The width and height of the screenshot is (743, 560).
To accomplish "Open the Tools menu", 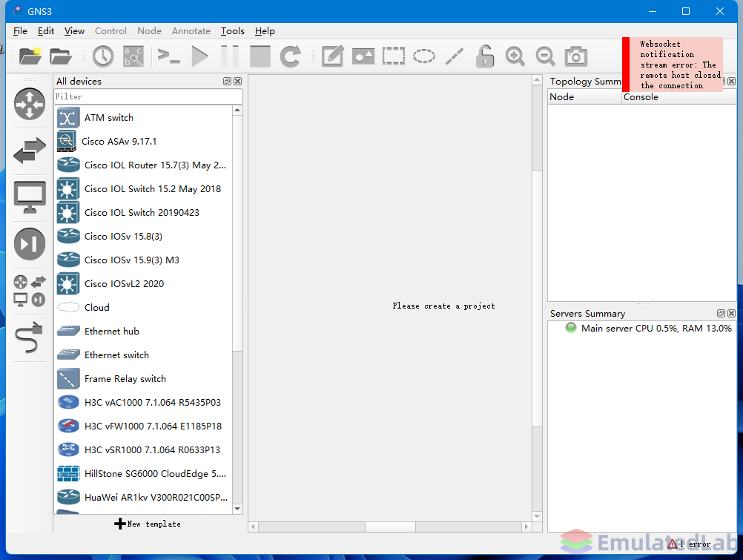I will click(x=233, y=31).
